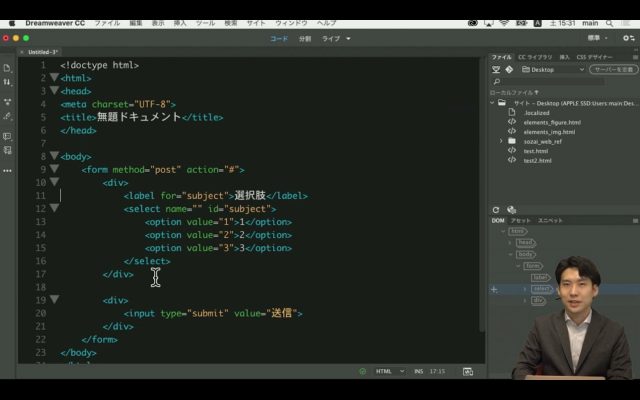640x400 pixels.
Task: Click the code editor vertical scrollbar
Action: point(482,195)
